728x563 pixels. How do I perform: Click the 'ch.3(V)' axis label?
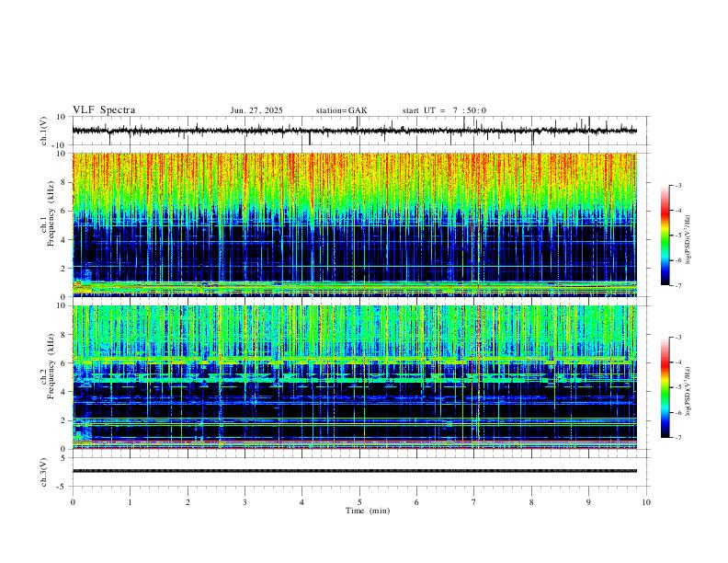tap(44, 472)
